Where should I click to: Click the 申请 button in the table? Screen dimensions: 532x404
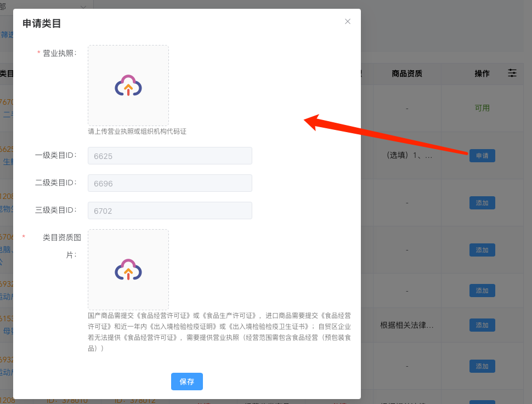[x=482, y=156]
